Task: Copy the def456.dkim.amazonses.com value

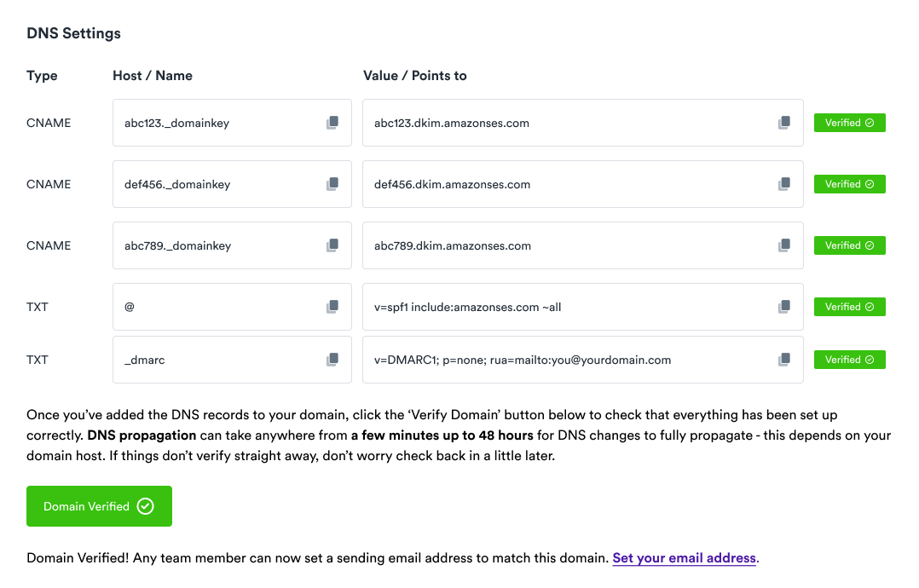Action: pyautogui.click(x=784, y=184)
